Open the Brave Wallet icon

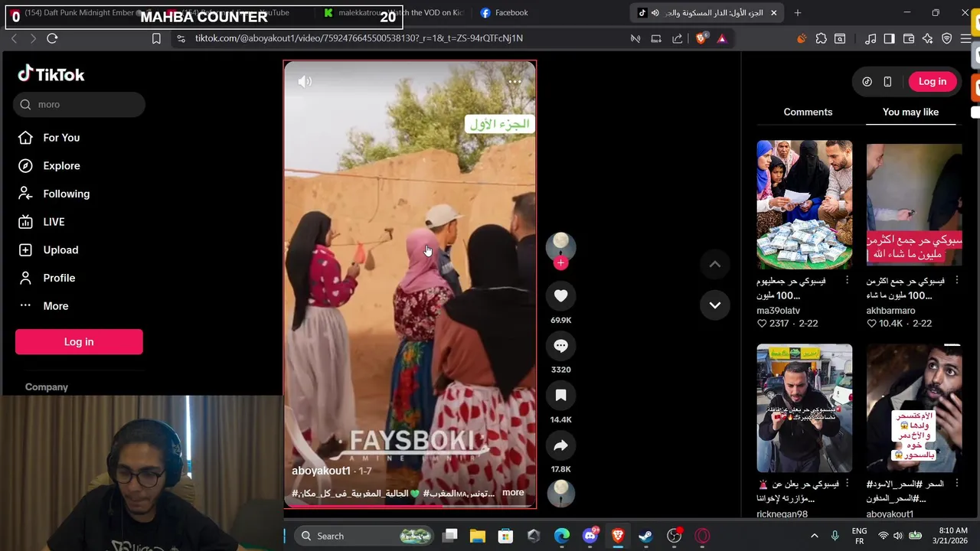(x=909, y=38)
